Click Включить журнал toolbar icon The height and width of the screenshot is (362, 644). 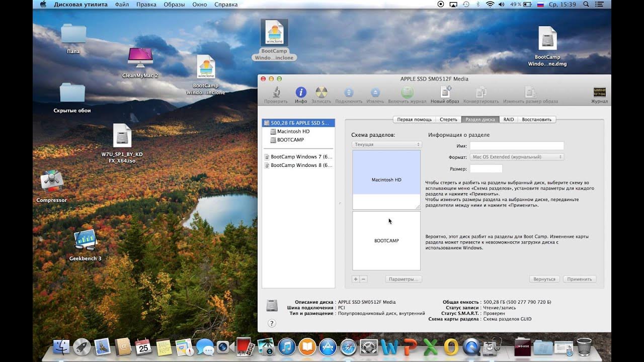407,93
